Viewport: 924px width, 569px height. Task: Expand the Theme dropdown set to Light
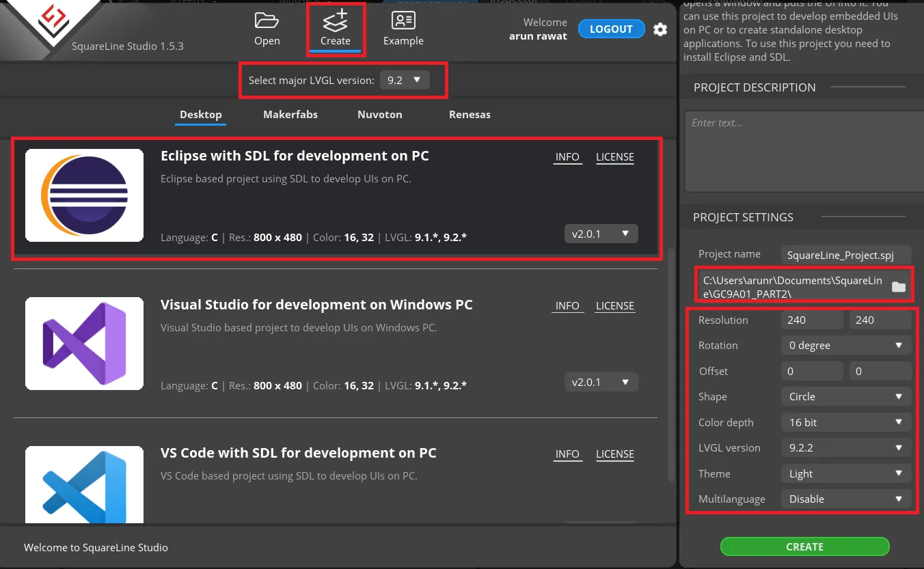click(x=845, y=473)
